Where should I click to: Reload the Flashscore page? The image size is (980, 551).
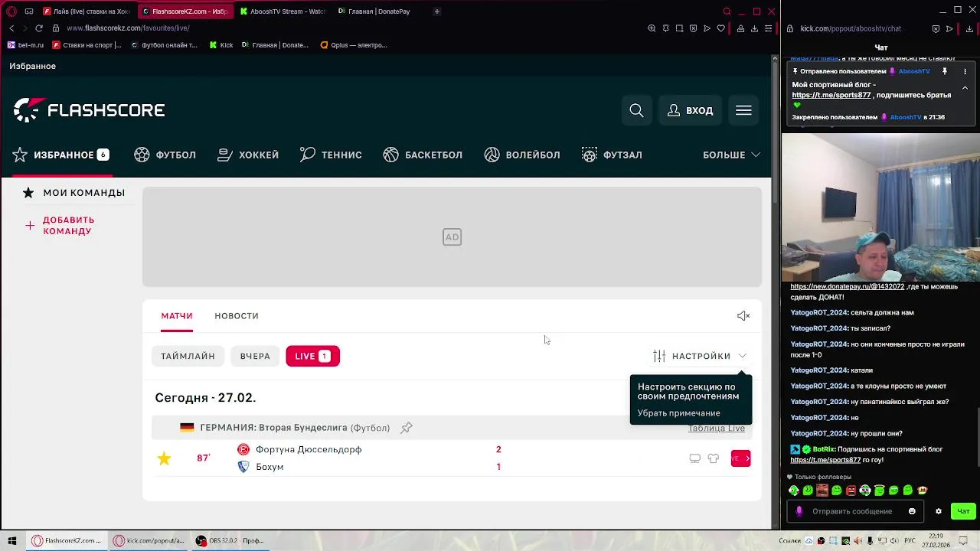pyautogui.click(x=38, y=28)
